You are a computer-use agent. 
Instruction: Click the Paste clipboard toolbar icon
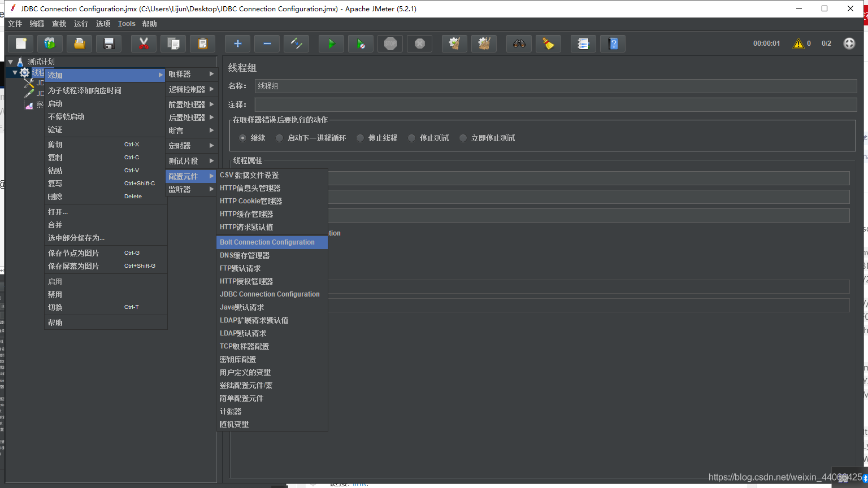[x=202, y=43]
